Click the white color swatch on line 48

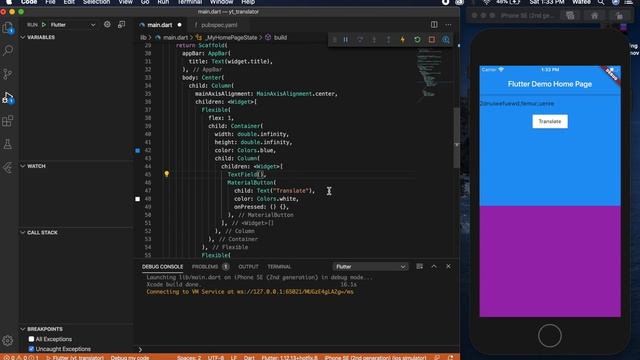tap(138, 199)
